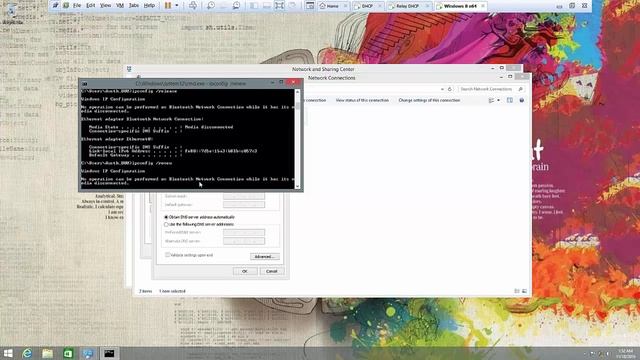Click the show library sidebar toolbar icon
640x360 pixels.
coord(254,6)
